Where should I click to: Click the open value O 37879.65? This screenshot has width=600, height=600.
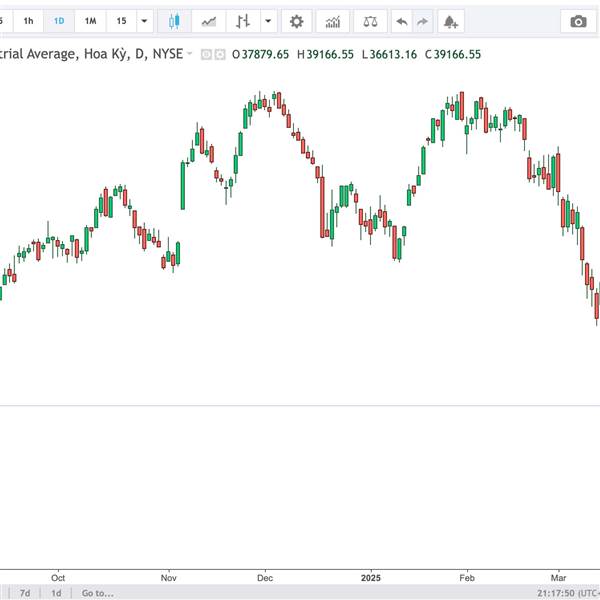[260, 54]
